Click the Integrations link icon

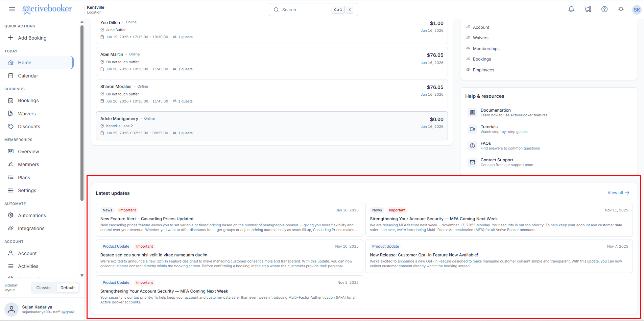(x=11, y=228)
